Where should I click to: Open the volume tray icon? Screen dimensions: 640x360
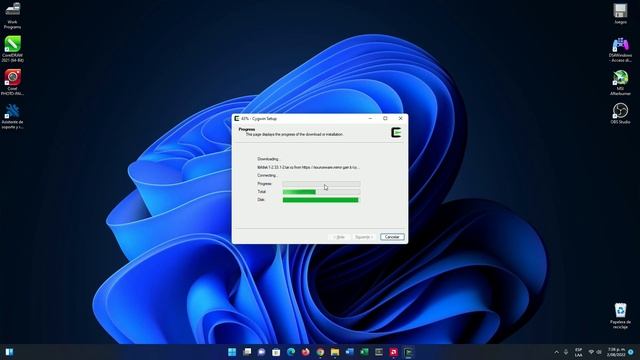point(599,352)
